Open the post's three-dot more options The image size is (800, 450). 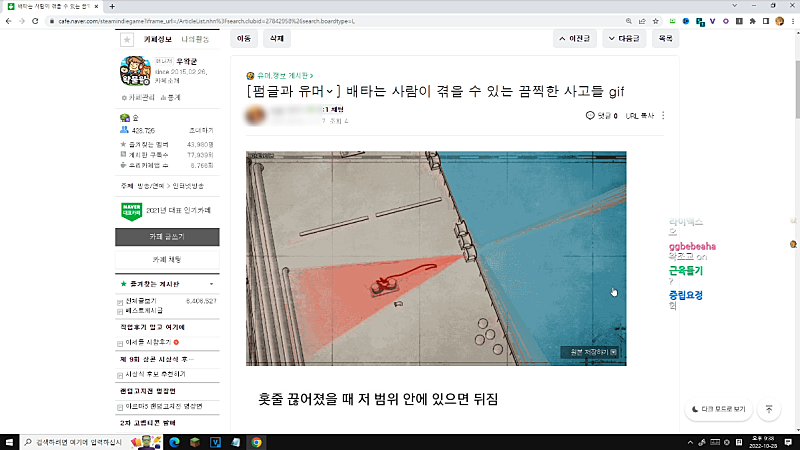click(x=663, y=116)
